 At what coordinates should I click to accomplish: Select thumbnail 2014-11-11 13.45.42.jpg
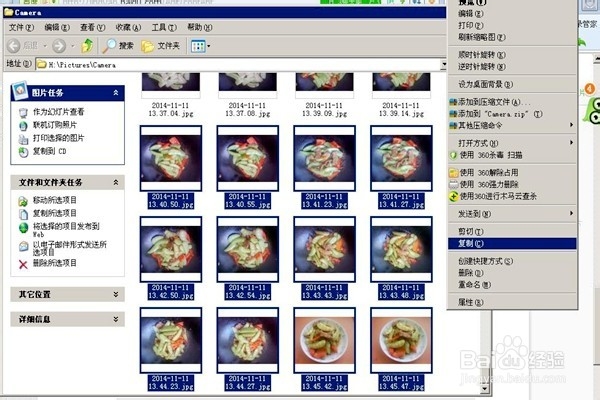point(324,340)
